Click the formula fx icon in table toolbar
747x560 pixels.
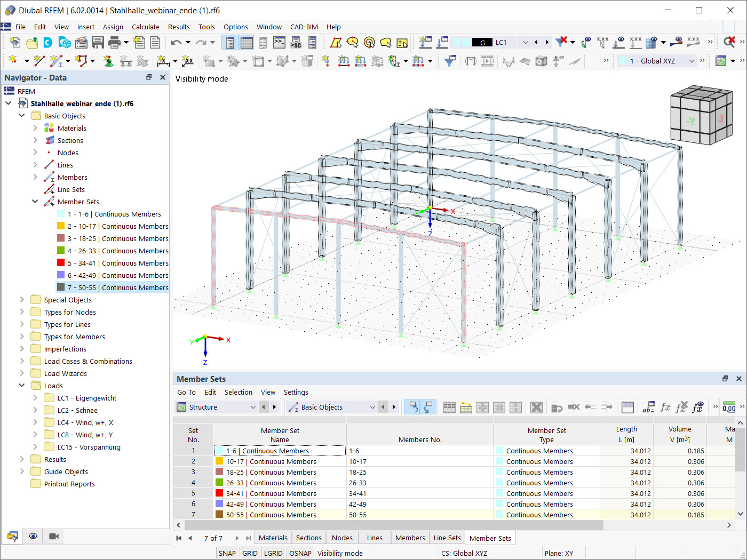click(x=665, y=407)
